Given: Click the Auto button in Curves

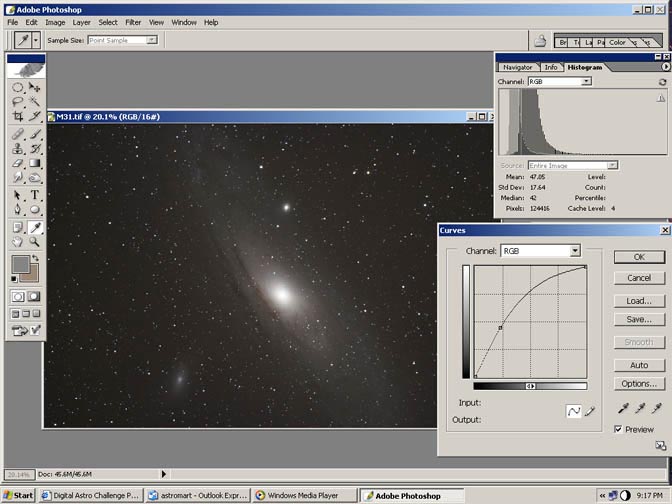Looking at the screenshot, I should point(639,365).
